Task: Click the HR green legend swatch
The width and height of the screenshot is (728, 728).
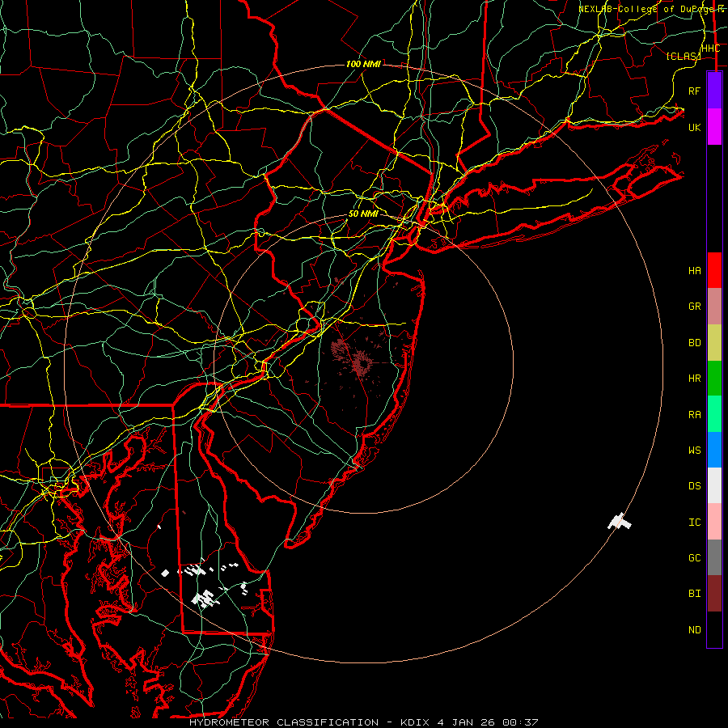Action: click(714, 379)
